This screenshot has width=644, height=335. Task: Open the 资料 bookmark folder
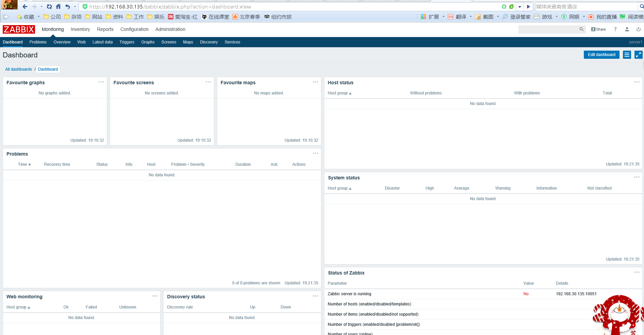[114, 17]
